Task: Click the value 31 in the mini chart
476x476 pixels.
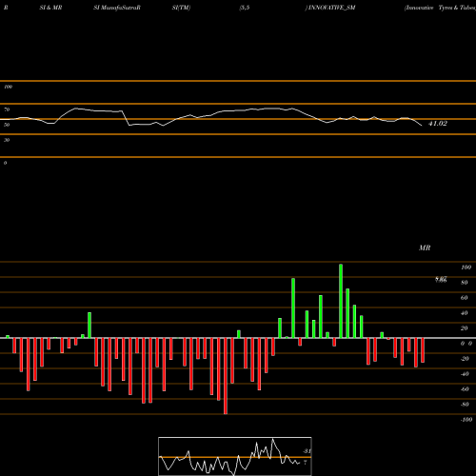Action: (x=307, y=451)
